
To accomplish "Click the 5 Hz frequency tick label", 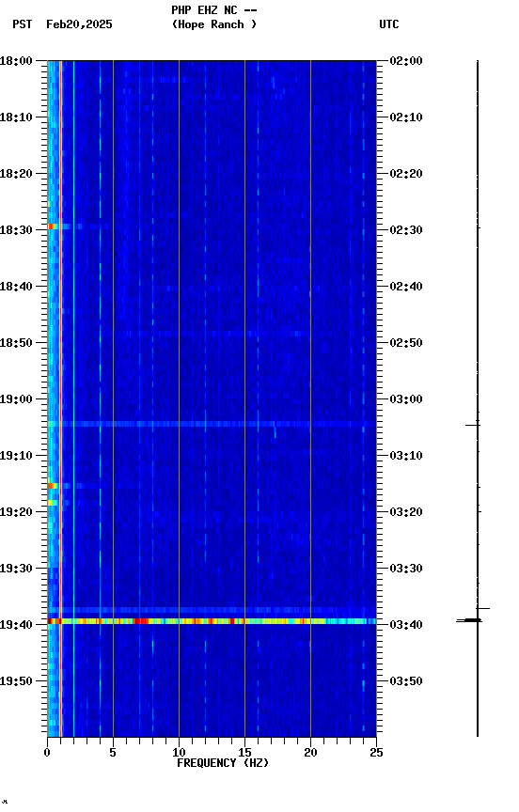I will click(113, 753).
